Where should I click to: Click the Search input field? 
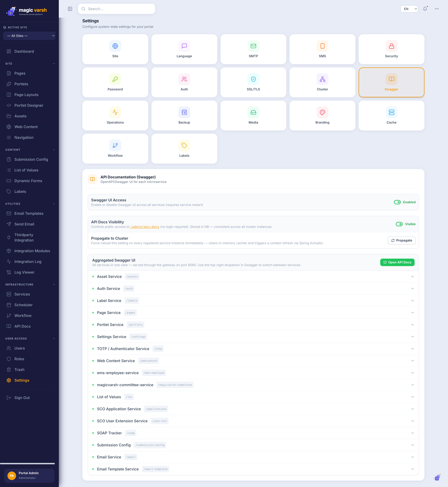[116, 9]
